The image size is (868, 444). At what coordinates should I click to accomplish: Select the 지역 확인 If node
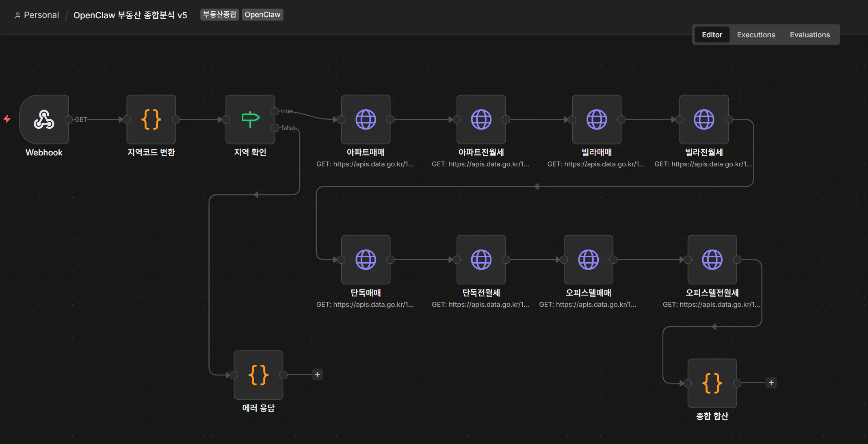click(x=250, y=119)
